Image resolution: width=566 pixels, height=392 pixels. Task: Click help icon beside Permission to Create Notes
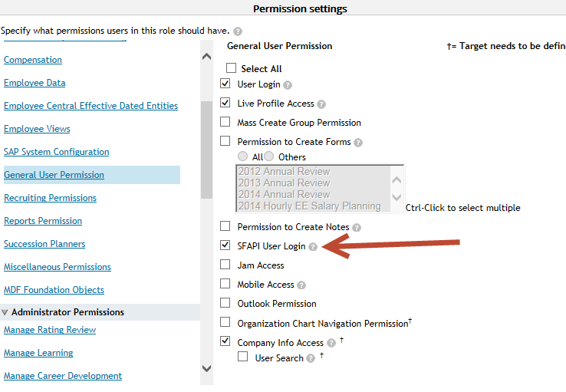(357, 228)
